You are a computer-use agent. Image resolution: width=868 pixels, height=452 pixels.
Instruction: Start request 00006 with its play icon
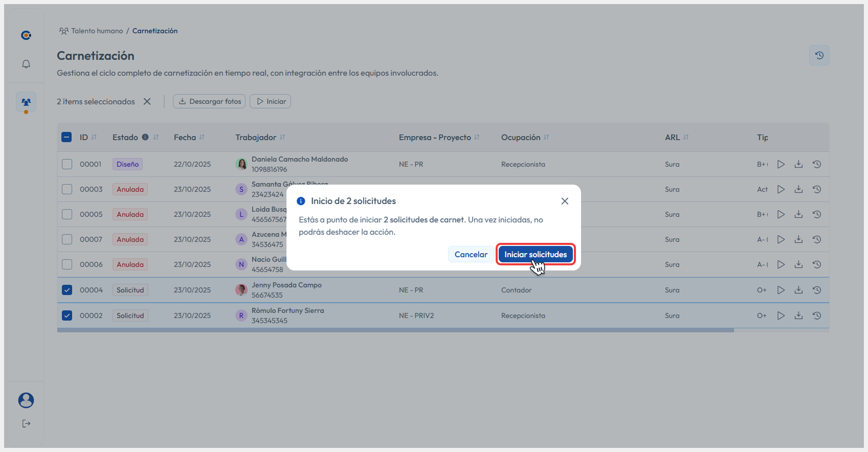point(781,264)
